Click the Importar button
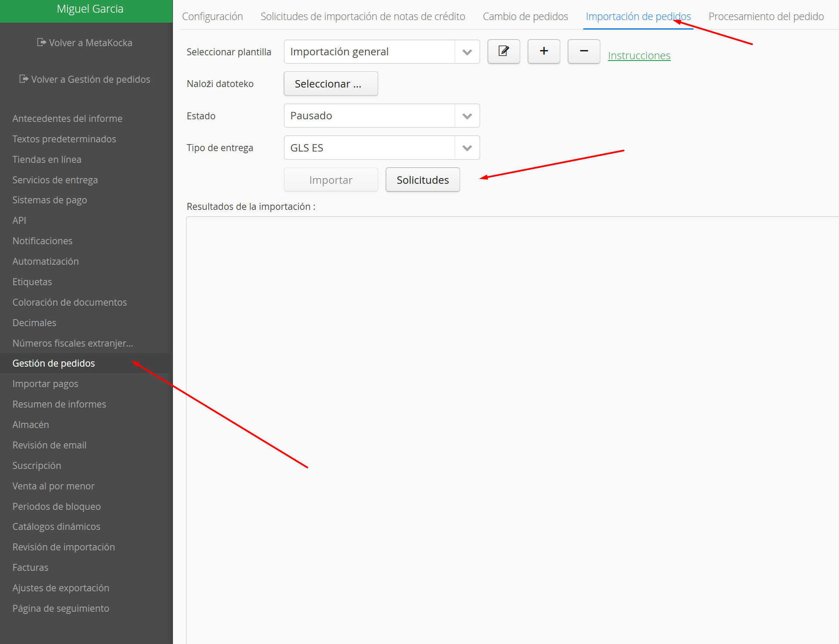 pos(331,180)
